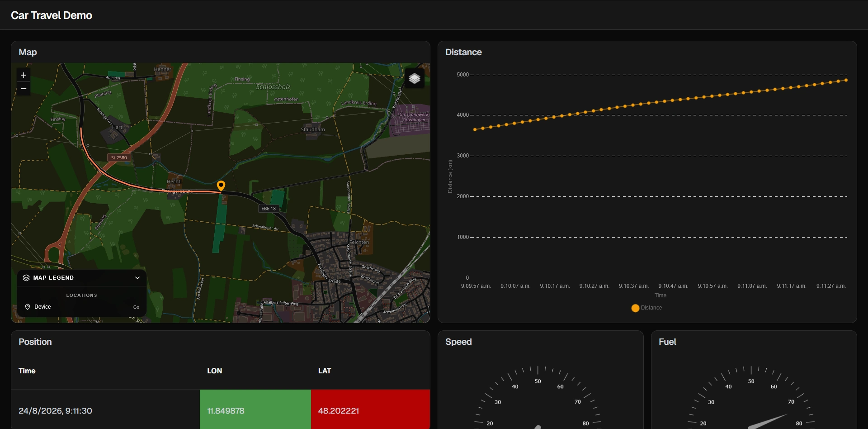Select the longitude value 11.849878
The width and height of the screenshot is (868, 429).
click(226, 411)
